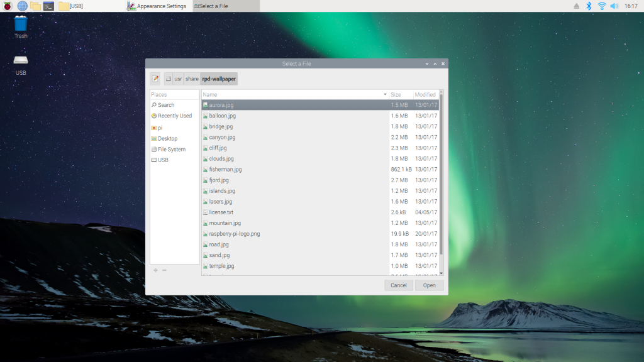
Task: Open the Raspberry Pi applications menu
Action: [x=8, y=6]
